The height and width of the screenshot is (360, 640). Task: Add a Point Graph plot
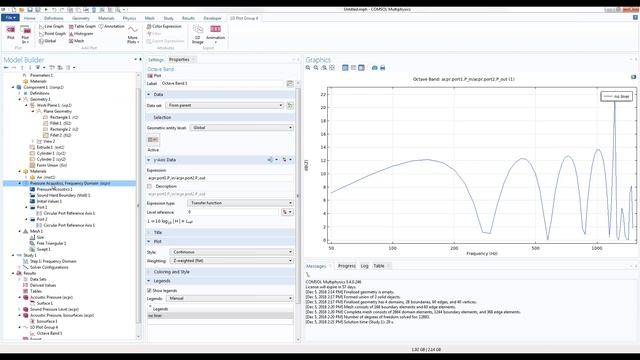[x=52, y=33]
